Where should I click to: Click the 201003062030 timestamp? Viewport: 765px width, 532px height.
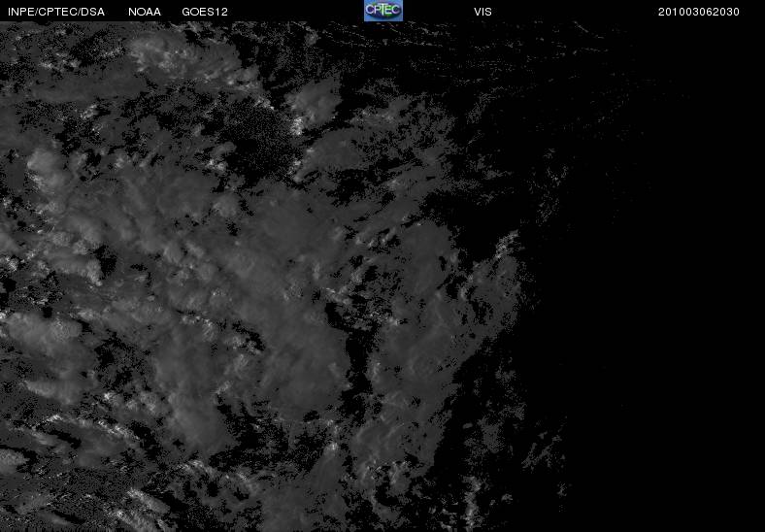[699, 12]
